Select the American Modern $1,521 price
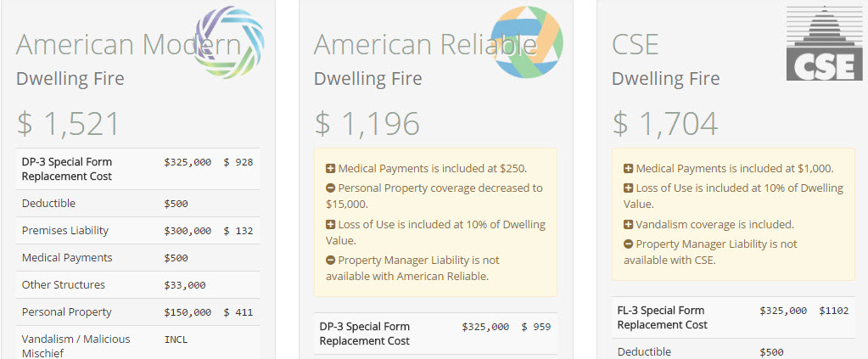Screen dimensions: 868x359 tap(68, 124)
